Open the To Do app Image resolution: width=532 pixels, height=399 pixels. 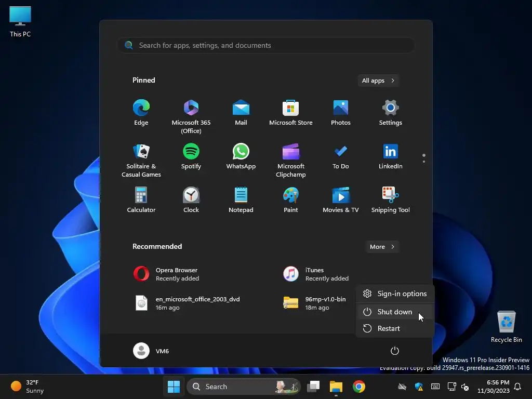[341, 156]
